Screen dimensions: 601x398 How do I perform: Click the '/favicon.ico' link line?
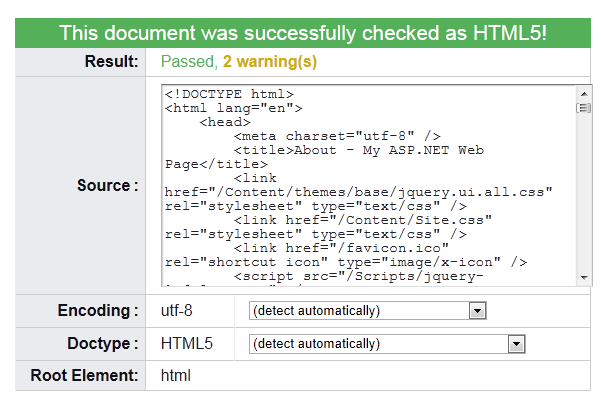341,248
